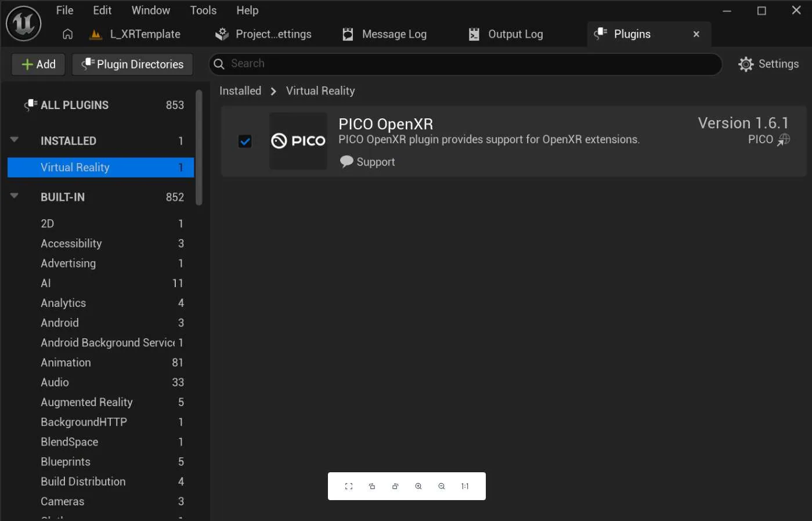The height and width of the screenshot is (521, 812).
Task: Open the home icon beside L_XRTemplate
Action: (68, 34)
